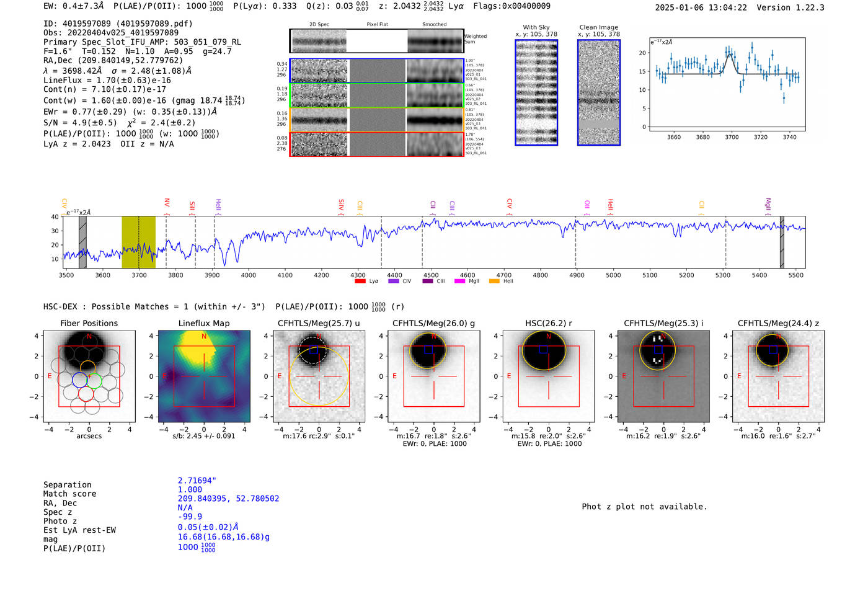This screenshot has width=868, height=591.
Task: Select the red SiII line label
Action: coord(192,206)
